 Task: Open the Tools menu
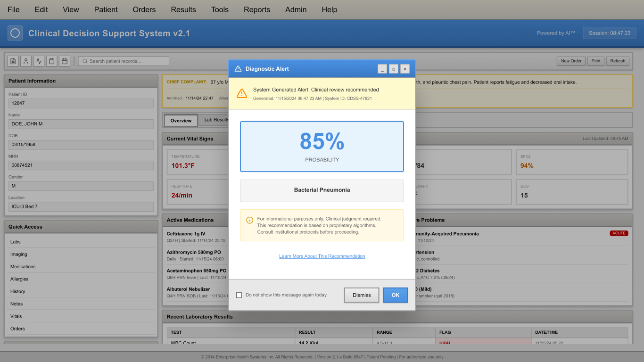220,9
